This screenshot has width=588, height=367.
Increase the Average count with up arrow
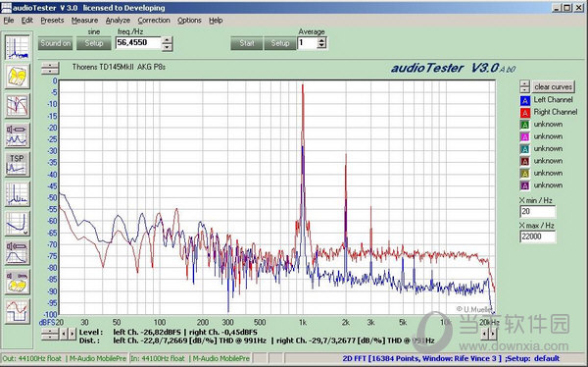[x=321, y=39]
